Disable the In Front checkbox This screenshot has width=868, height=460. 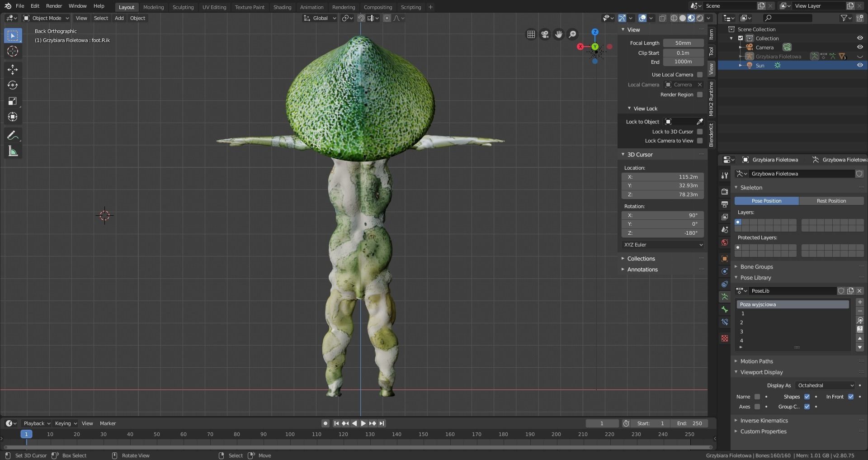tap(851, 397)
